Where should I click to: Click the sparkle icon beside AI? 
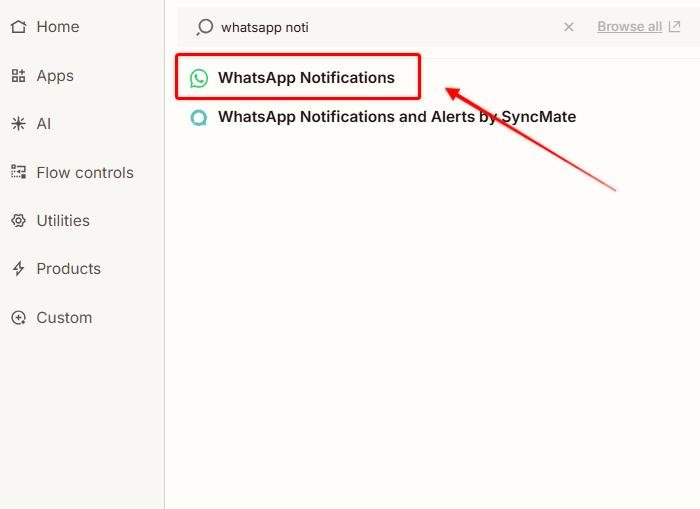pyautogui.click(x=18, y=124)
